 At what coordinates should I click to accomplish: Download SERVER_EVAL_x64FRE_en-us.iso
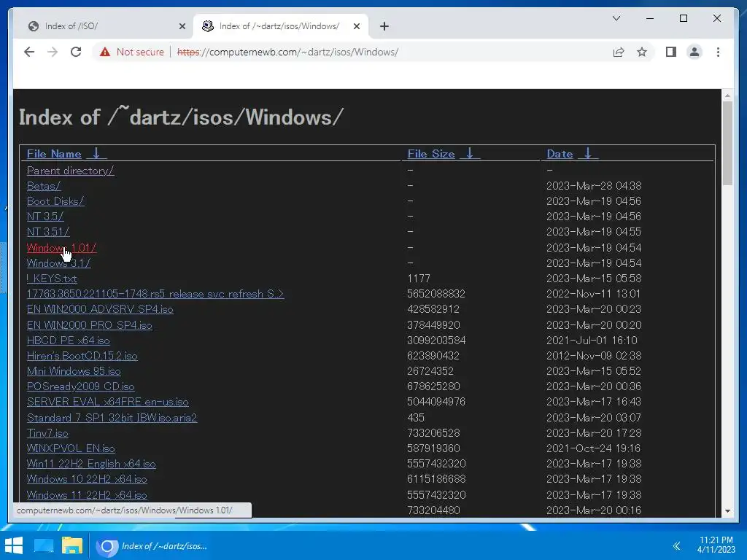pyautogui.click(x=108, y=402)
